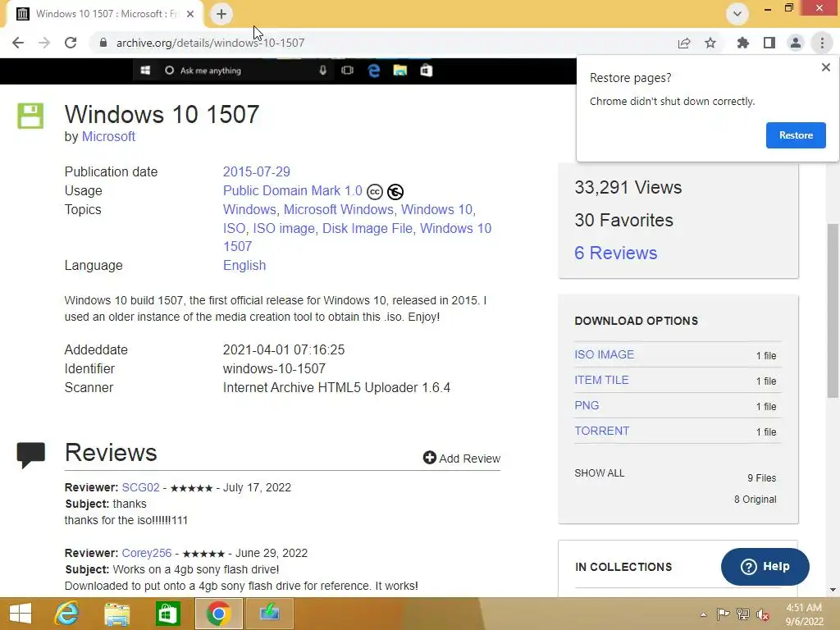Open the Windows Start button
Screen dimensions: 840x630
[21, 614]
